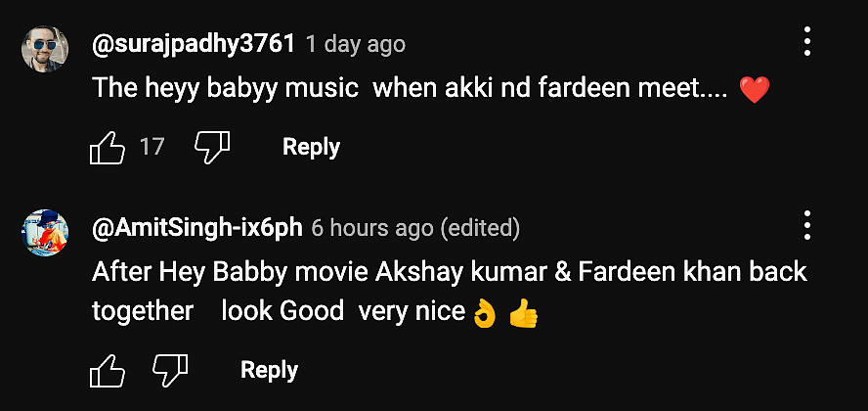Screen dimensions: 868x411
Task: Click the red heart emoji
Action: (755, 90)
